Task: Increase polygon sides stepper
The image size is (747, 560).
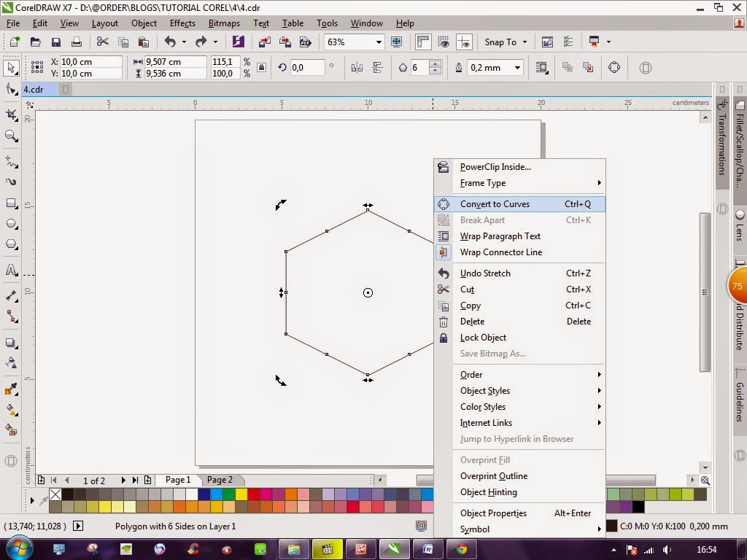Action: coord(435,64)
